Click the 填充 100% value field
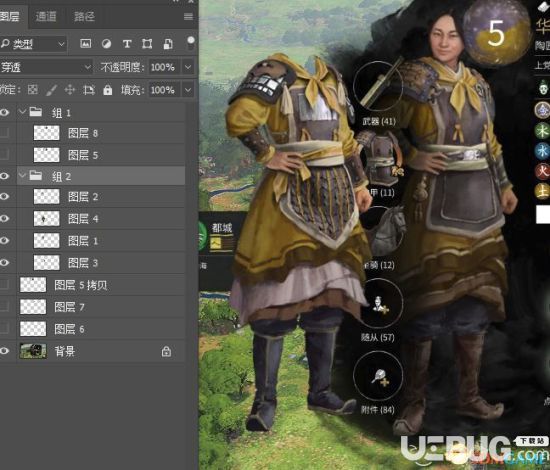550x470 pixels. pyautogui.click(x=164, y=90)
